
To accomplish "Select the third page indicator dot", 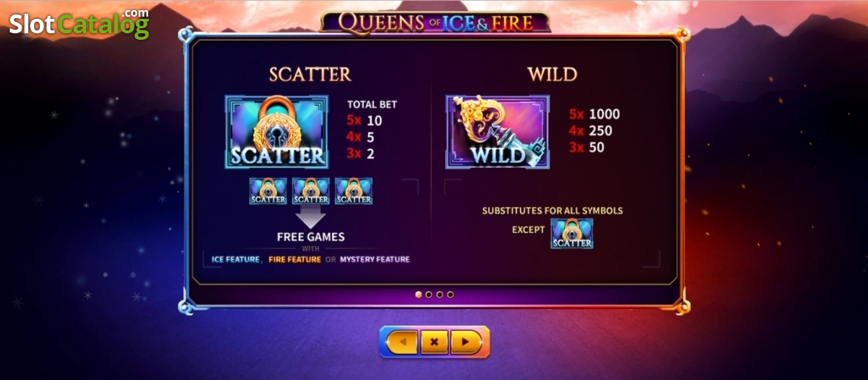I will 440,295.
